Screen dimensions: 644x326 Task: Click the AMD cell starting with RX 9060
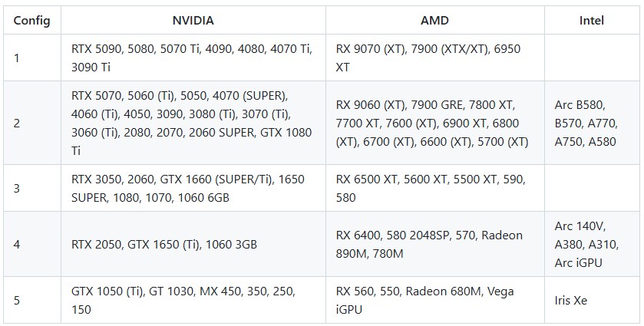[x=432, y=123]
